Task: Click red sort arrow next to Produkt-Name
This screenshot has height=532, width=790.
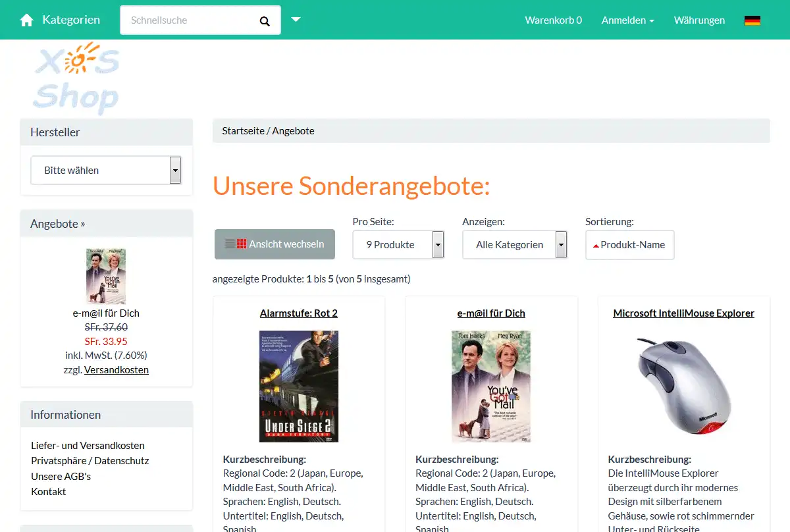Action: click(x=596, y=246)
